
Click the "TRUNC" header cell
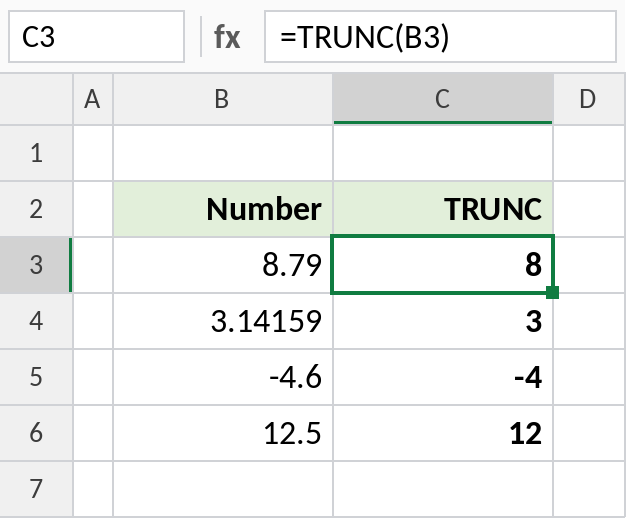click(x=443, y=209)
